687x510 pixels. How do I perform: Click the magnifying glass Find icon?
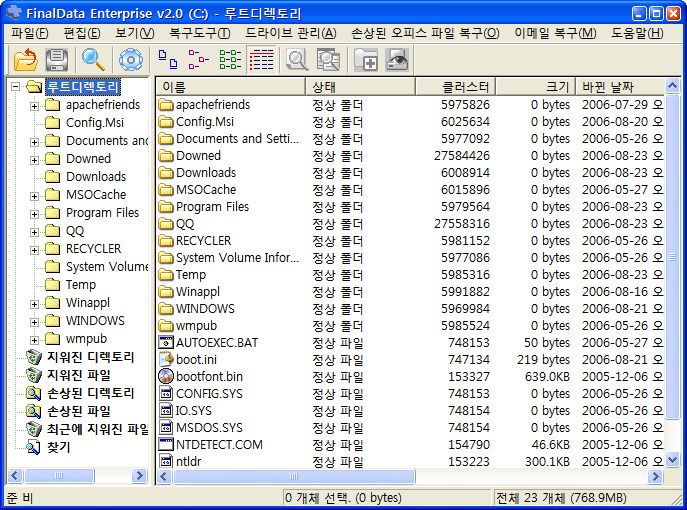[x=93, y=60]
